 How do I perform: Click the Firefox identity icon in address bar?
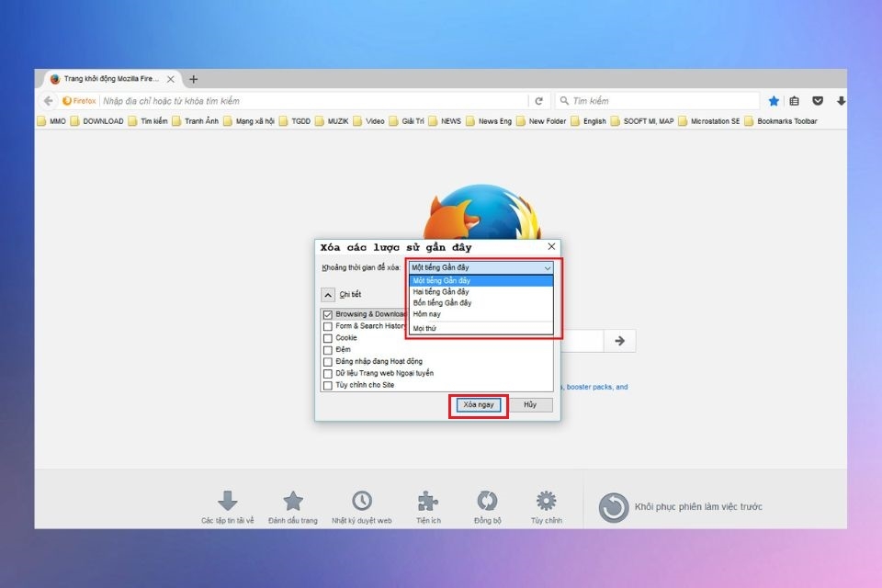(79, 101)
